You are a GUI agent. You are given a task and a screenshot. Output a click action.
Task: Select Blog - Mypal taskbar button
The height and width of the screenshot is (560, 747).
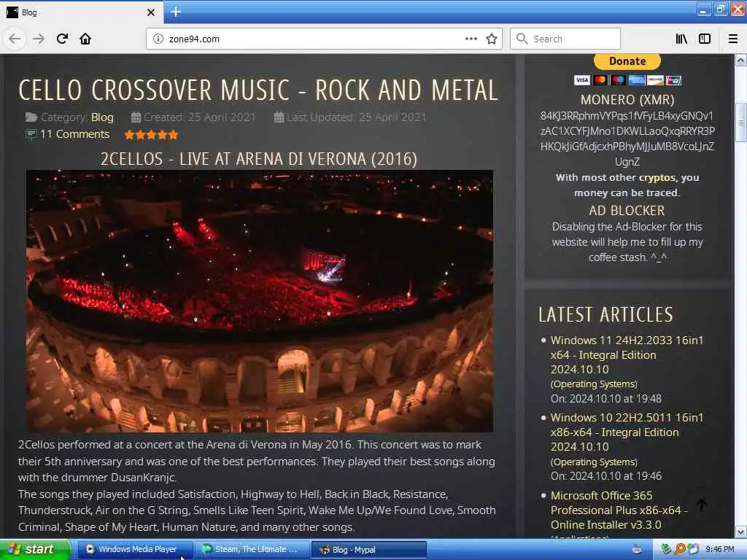pyautogui.click(x=368, y=550)
